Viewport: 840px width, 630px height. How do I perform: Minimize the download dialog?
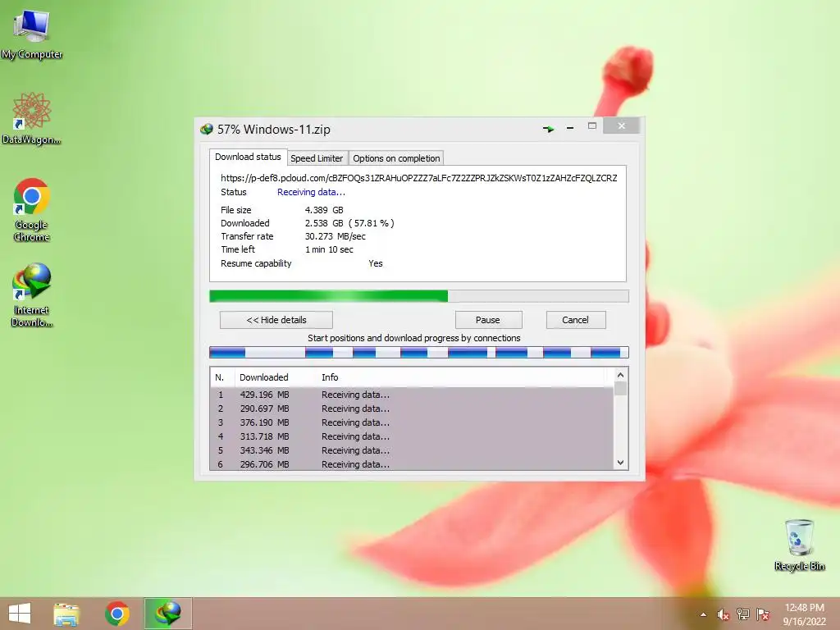click(570, 128)
